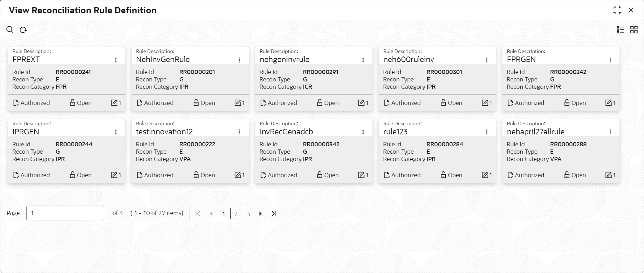Click the search magnifier icon
Image resolution: width=644 pixels, height=273 pixels.
tap(10, 30)
